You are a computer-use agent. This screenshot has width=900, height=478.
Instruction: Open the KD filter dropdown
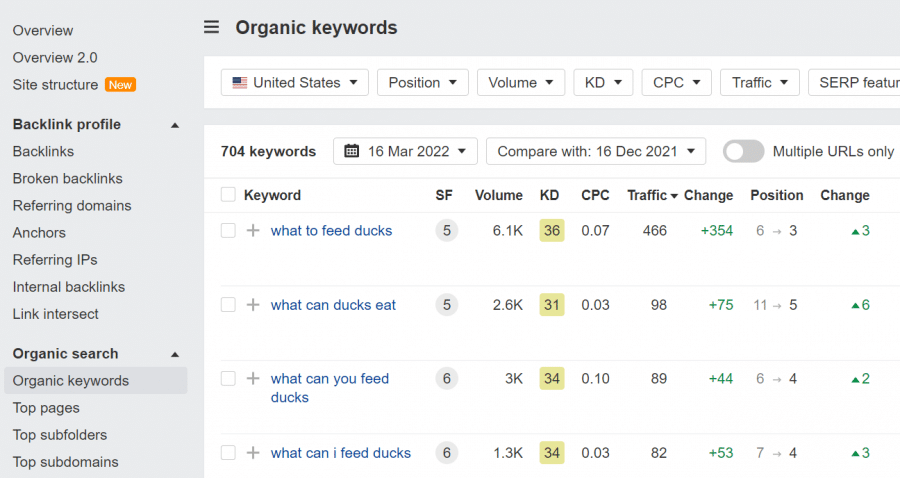pyautogui.click(x=603, y=83)
